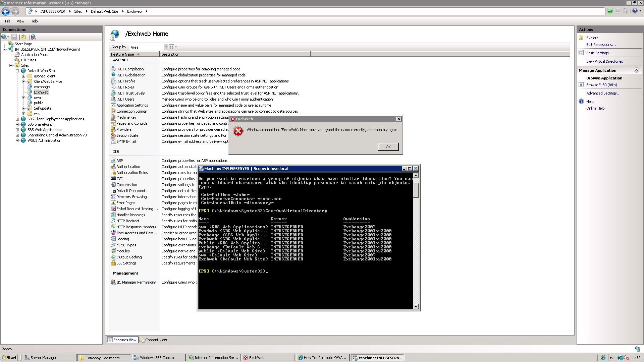Viewport: 644px width, 362px height.
Task: Click the PowerShell window scrollbar down arrow
Action: (416, 307)
